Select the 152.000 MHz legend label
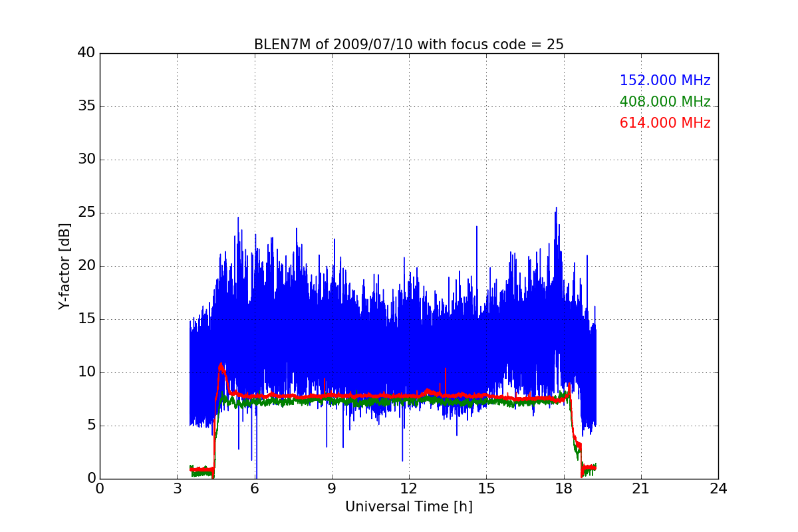 pyautogui.click(x=665, y=80)
